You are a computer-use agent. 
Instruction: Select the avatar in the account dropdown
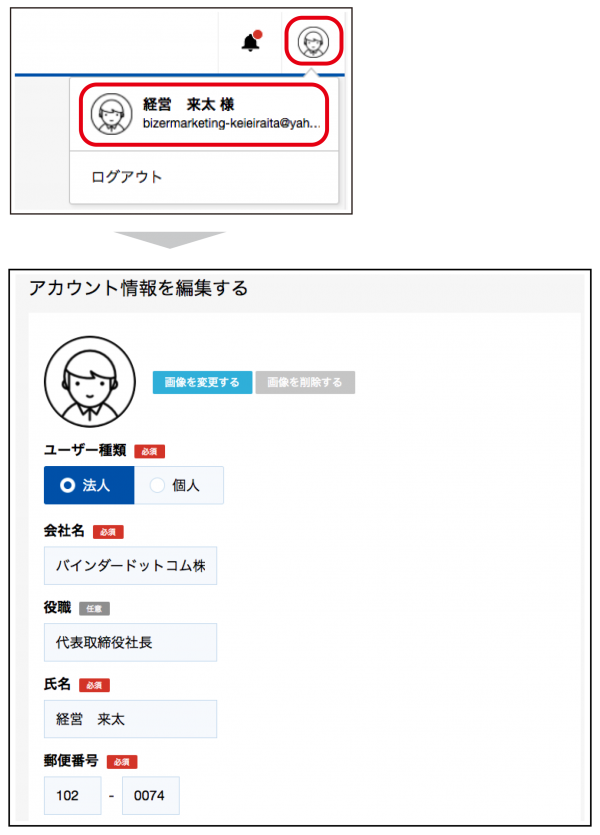click(111, 114)
